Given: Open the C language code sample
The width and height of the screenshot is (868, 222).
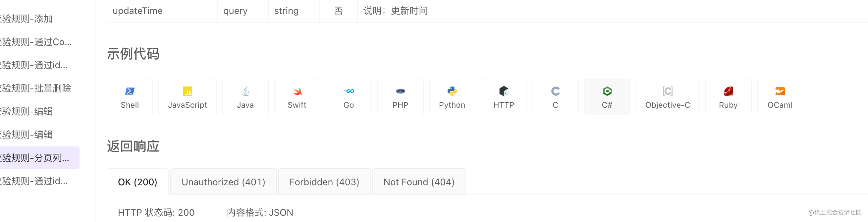Looking at the screenshot, I should [555, 91].
